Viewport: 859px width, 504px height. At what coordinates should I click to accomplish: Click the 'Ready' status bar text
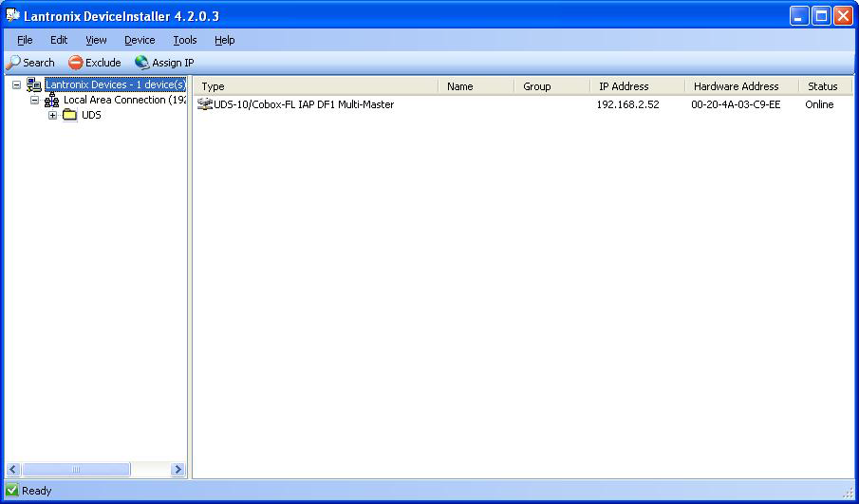coord(37,491)
